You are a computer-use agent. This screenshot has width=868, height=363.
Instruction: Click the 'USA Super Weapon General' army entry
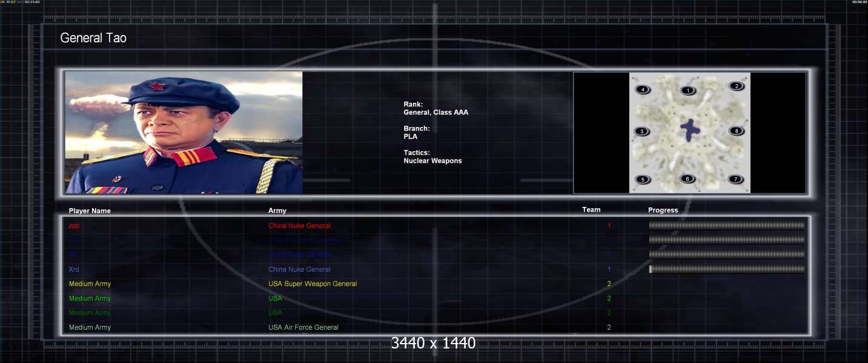[313, 284]
